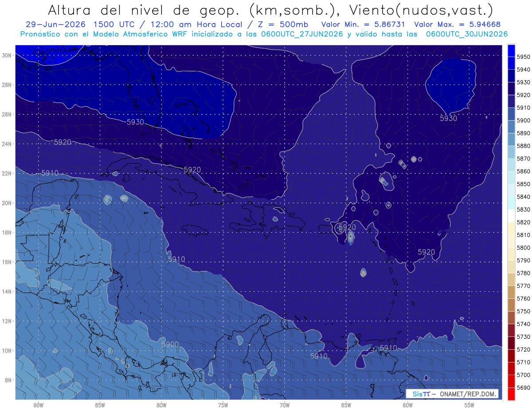Click the valid-until time "0600UTC_30JUN2026"

(x=467, y=34)
